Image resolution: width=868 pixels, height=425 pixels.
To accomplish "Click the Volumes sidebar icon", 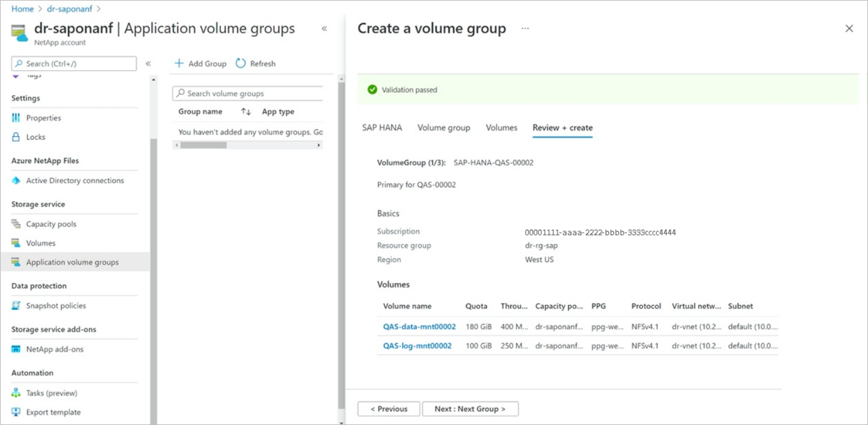I will (16, 243).
